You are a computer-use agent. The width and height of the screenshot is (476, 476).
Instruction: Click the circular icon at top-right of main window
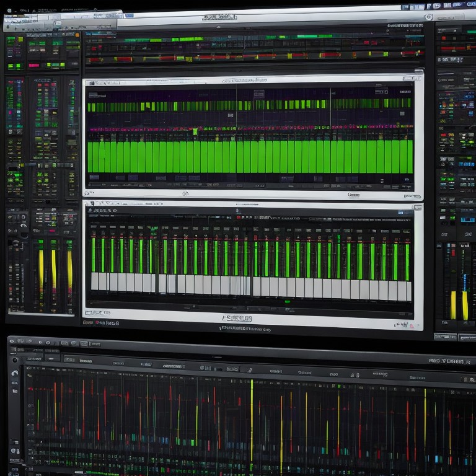pyautogui.click(x=428, y=17)
